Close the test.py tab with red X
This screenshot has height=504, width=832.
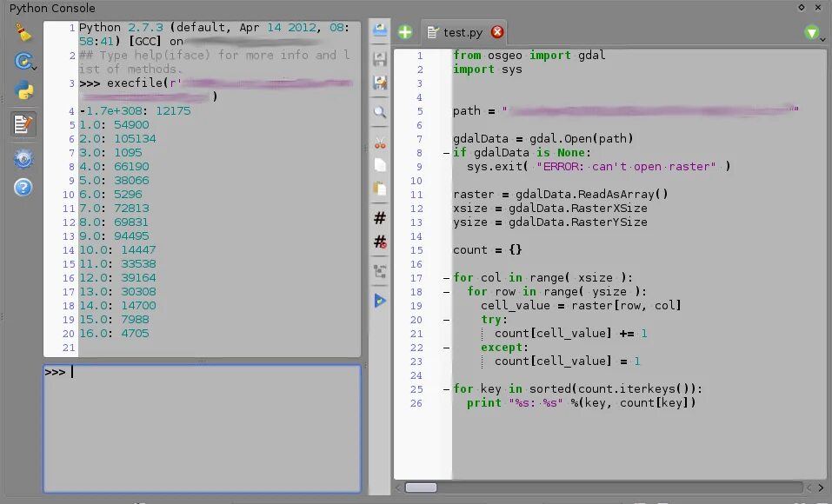pyautogui.click(x=497, y=32)
